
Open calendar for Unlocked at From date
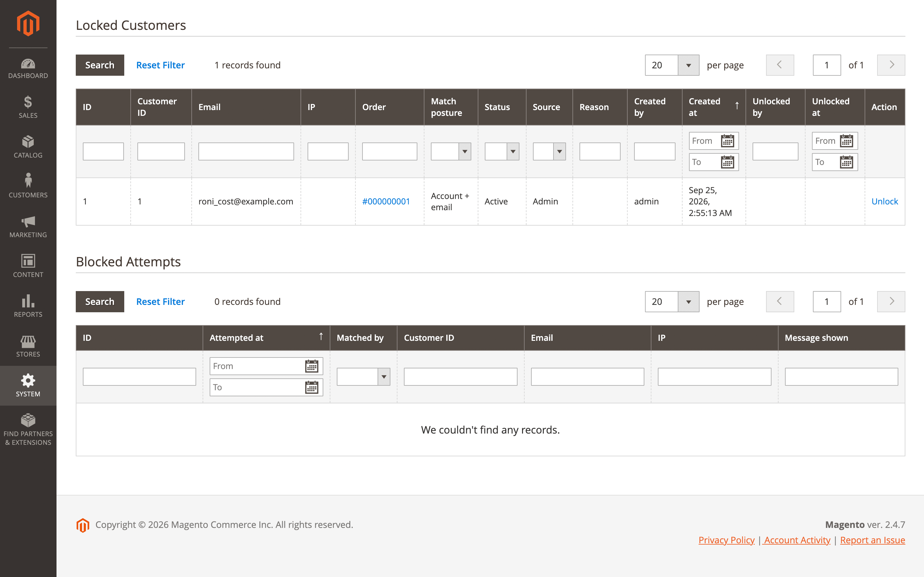(846, 141)
